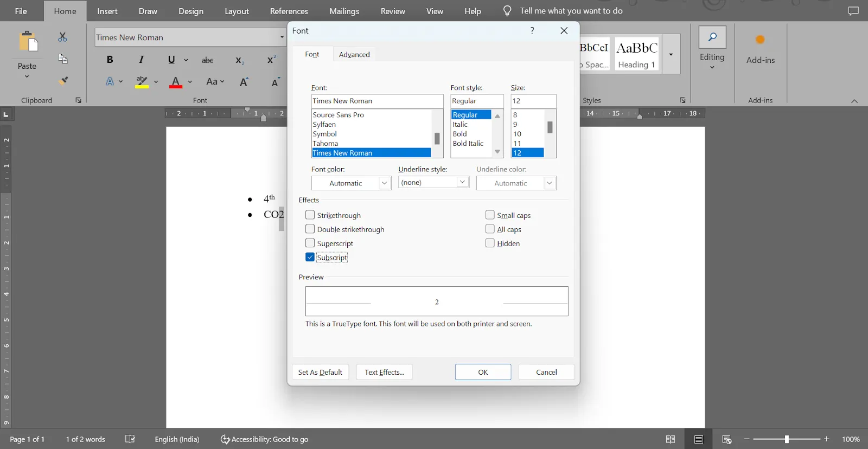Screen dimensions: 868x449
Task: Switch to Read Mode view icon
Action: [x=671, y=439]
